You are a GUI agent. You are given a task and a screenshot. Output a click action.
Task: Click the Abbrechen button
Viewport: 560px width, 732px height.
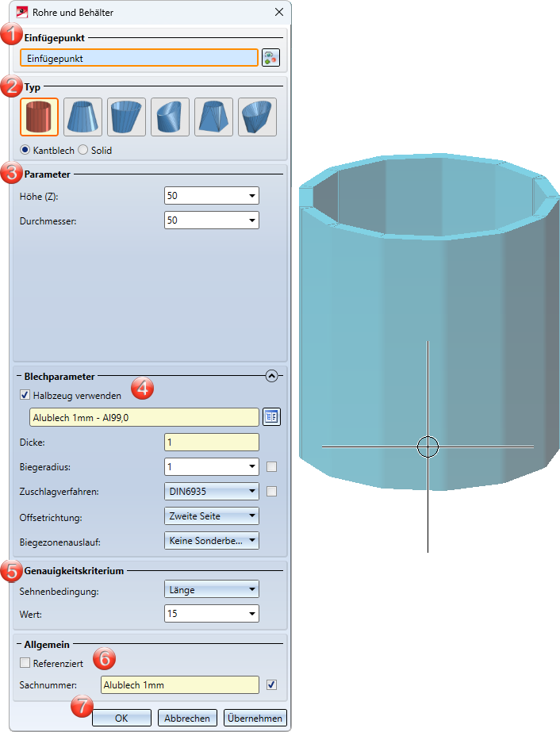click(x=187, y=718)
